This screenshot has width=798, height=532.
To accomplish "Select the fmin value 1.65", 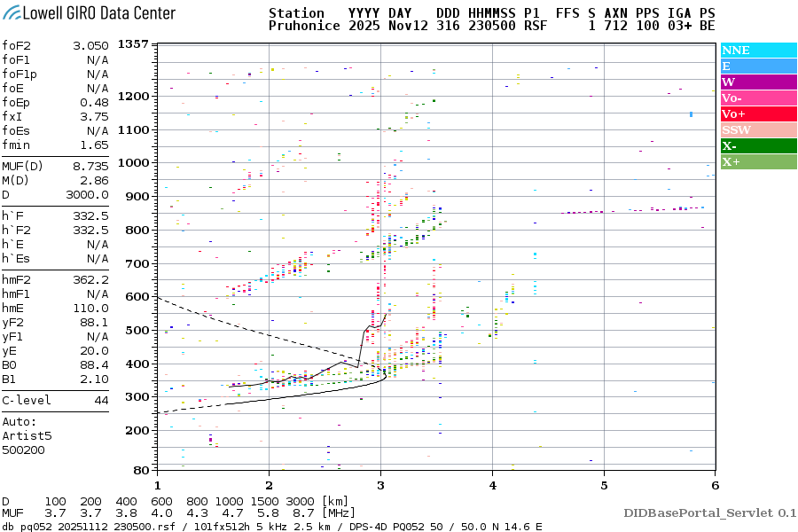I will click(x=94, y=145).
